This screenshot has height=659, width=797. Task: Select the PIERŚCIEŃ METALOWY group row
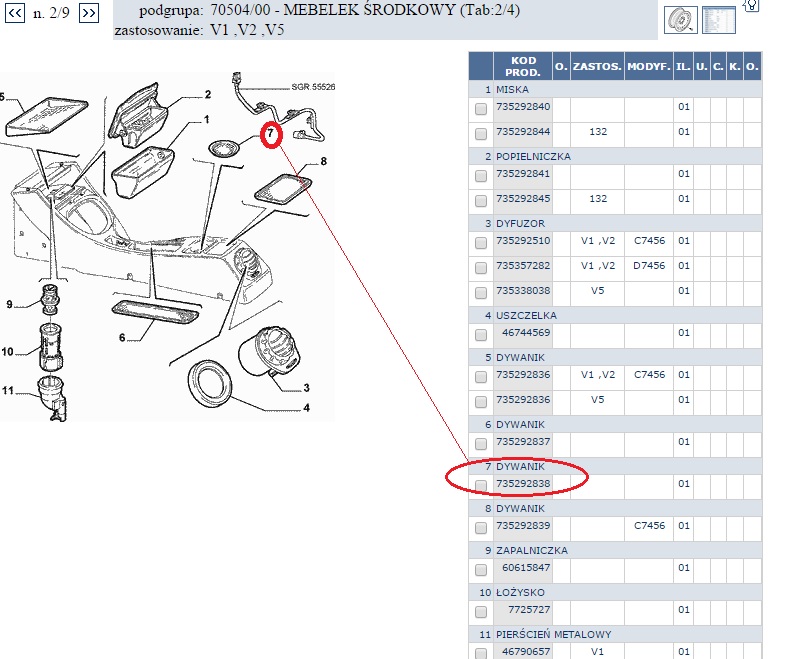click(x=615, y=635)
